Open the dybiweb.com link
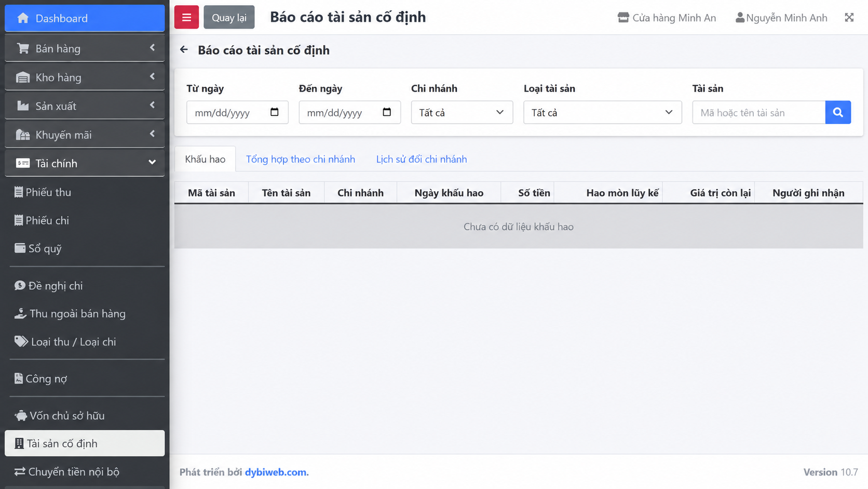The width and height of the screenshot is (868, 489). [x=277, y=472]
